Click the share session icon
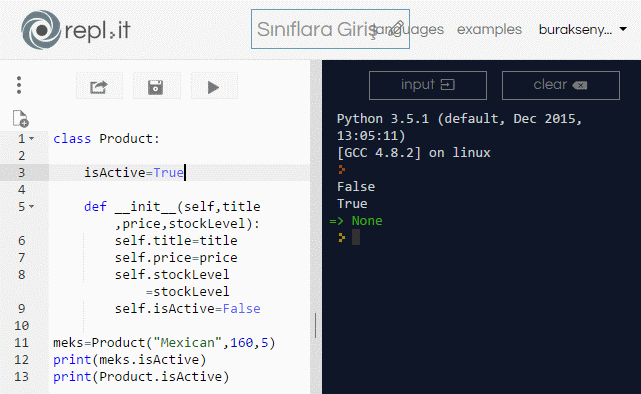The image size is (641, 394). pos(99,86)
